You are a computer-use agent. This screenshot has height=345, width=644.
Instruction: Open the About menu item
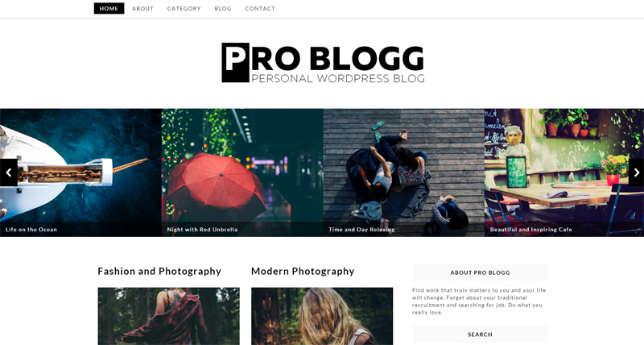[142, 8]
